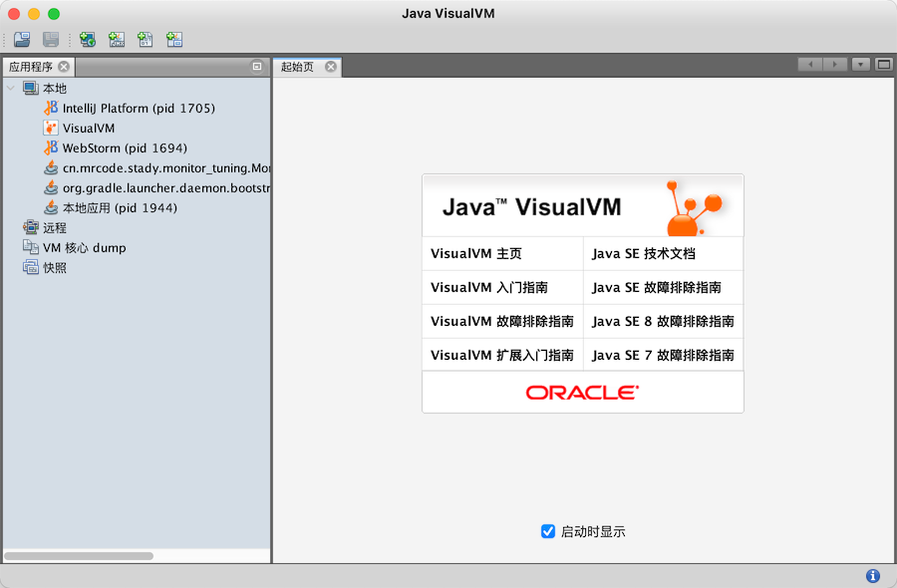
Task: Add a VM coredump via toolbar icon
Action: coord(146,39)
